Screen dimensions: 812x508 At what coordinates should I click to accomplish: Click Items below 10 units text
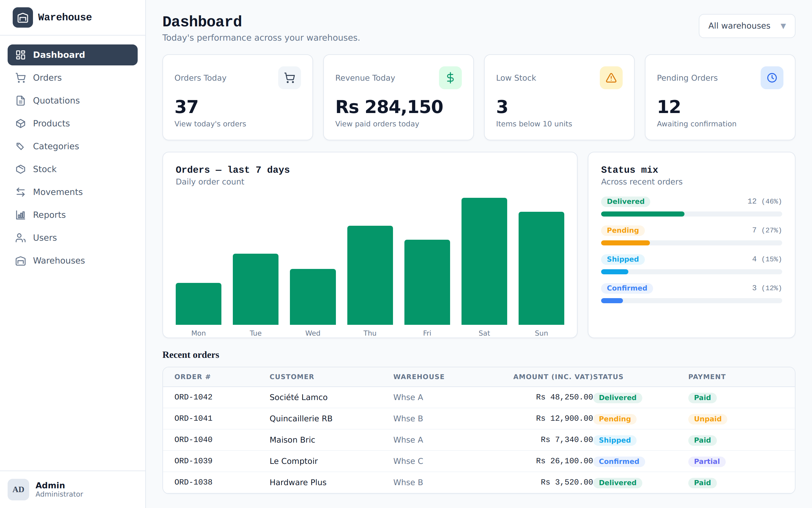(x=534, y=124)
